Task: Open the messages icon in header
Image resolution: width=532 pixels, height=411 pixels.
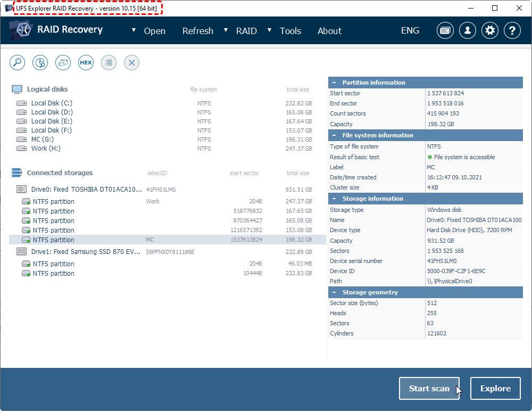Action: tap(445, 30)
